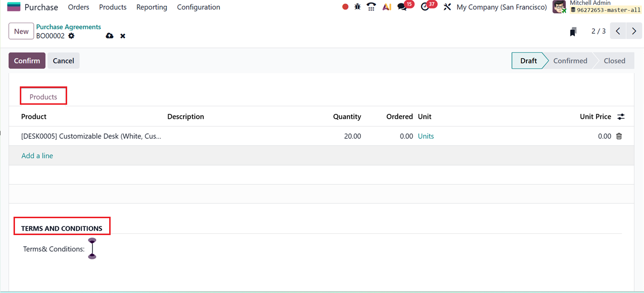Select the Draft status stage
Image resolution: width=644 pixels, height=293 pixels.
click(x=529, y=61)
